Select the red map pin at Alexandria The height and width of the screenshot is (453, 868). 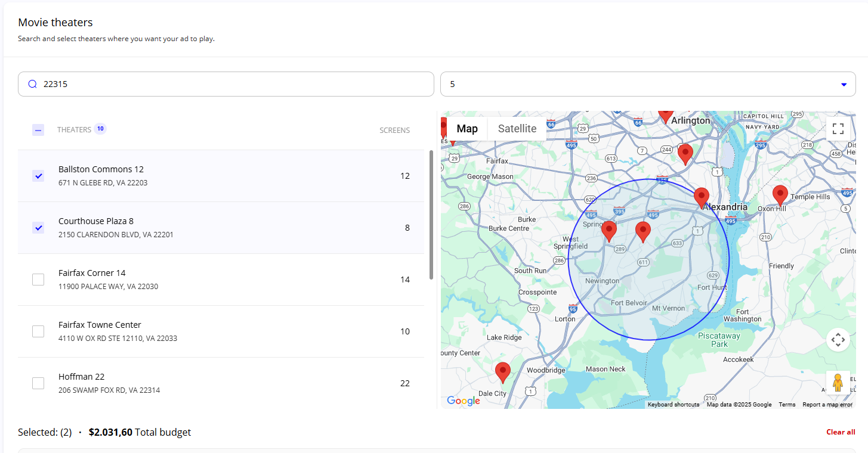(702, 198)
